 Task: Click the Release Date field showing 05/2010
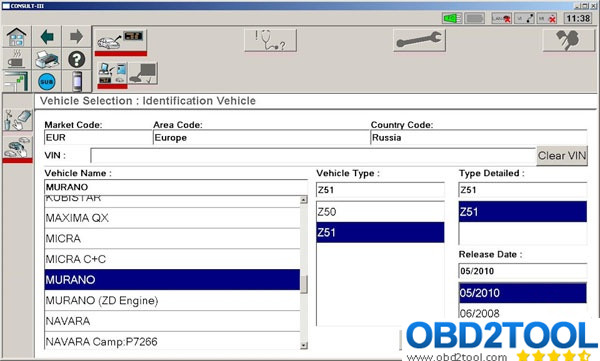click(523, 271)
